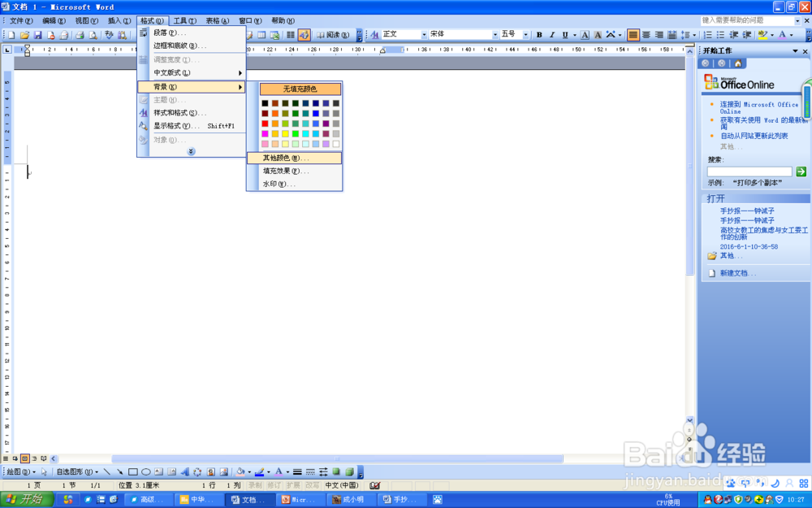Screen dimensions: 812x508
Task: Open the 编辑 (Edit) menu
Action: [54, 21]
